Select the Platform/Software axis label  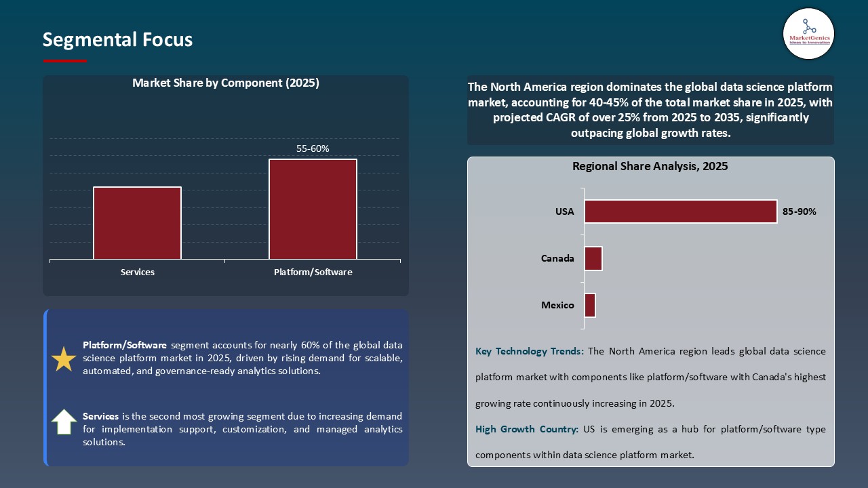tap(313, 272)
